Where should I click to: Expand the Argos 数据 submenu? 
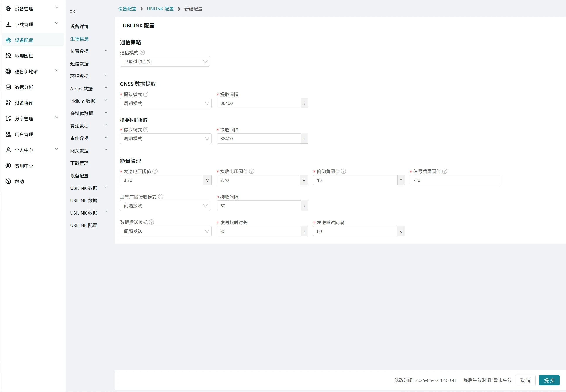pyautogui.click(x=106, y=88)
